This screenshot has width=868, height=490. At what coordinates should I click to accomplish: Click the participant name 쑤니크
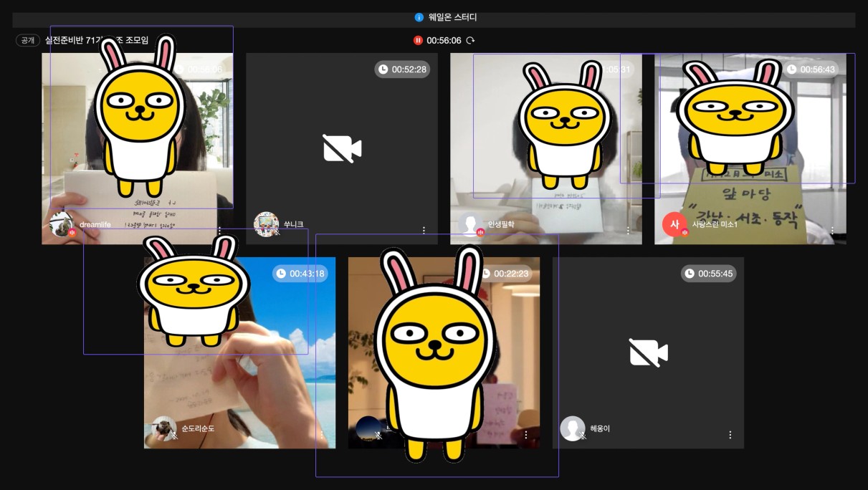pos(294,224)
